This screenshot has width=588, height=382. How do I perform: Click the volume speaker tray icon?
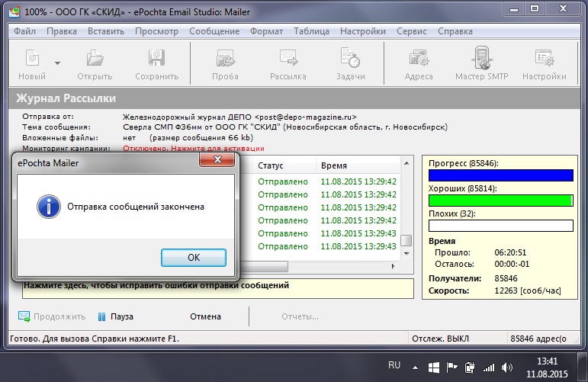tap(506, 368)
